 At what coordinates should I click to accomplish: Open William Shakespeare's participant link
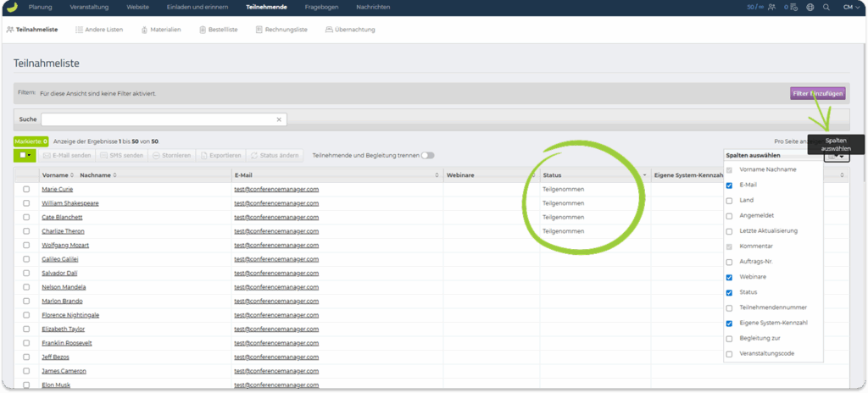click(x=70, y=203)
